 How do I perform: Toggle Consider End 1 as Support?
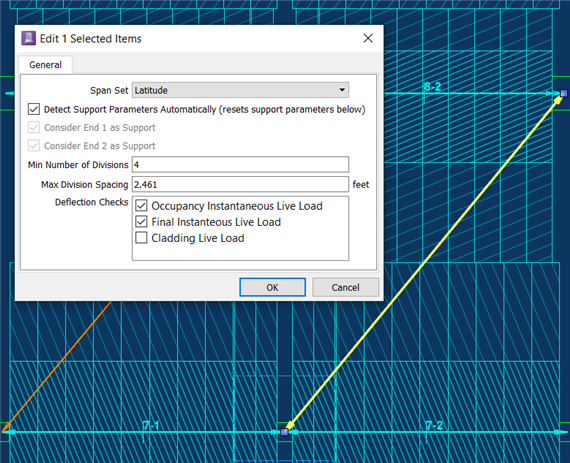[x=34, y=128]
